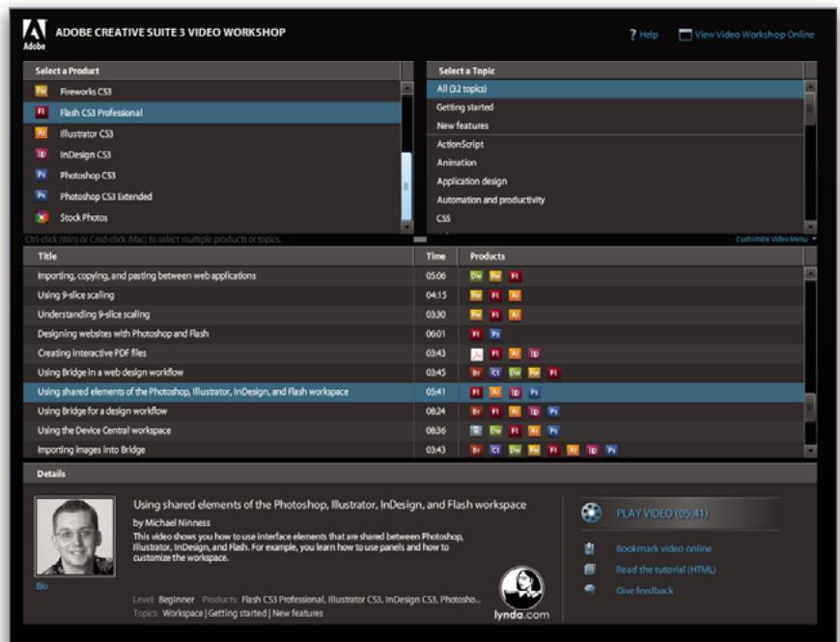Select Illustrator CS3 product row
Image resolution: width=840 pixels, height=642 pixels.
[x=212, y=133]
